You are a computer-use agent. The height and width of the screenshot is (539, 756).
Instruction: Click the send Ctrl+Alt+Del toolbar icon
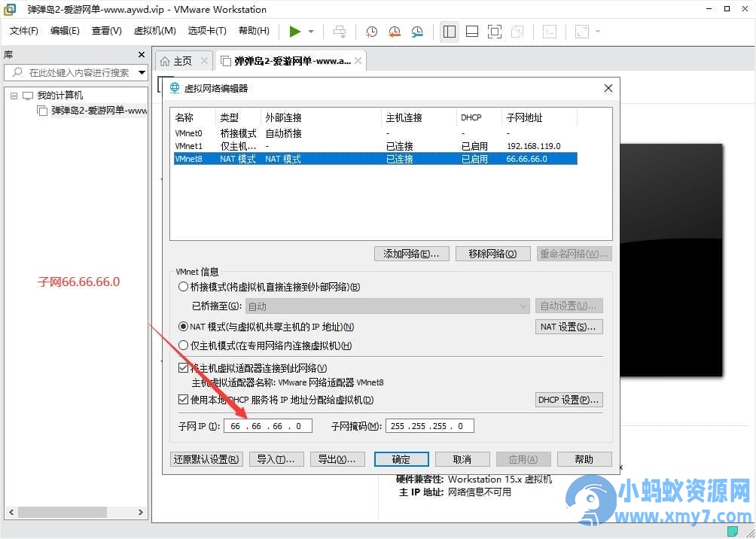pyautogui.click(x=340, y=32)
